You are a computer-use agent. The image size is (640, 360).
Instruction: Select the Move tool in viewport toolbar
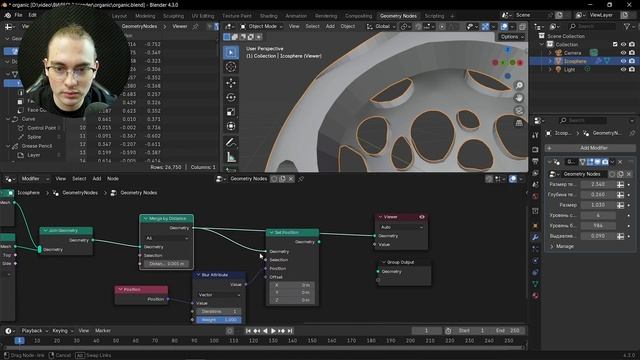click(231, 83)
